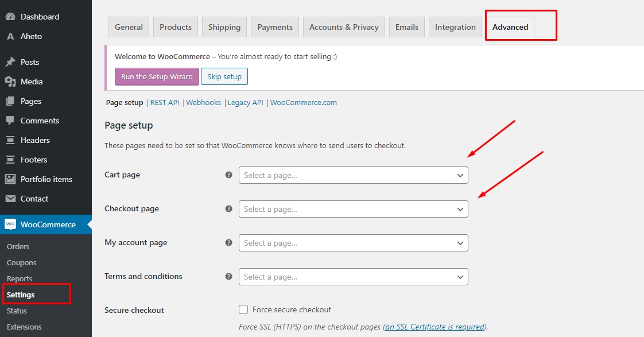
Task: Switch to Accounts & Privacy tab
Action: (344, 27)
